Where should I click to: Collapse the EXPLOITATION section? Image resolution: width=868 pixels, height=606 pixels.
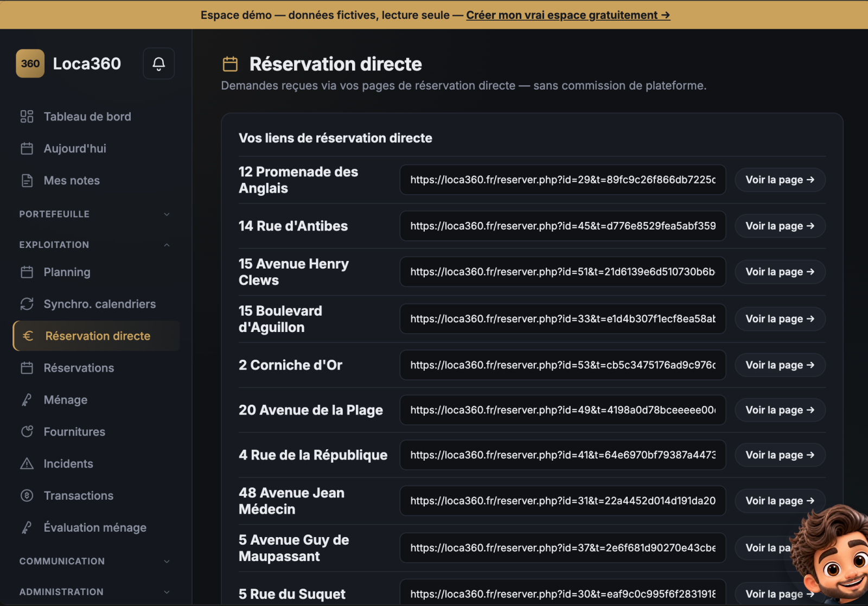tap(96, 245)
